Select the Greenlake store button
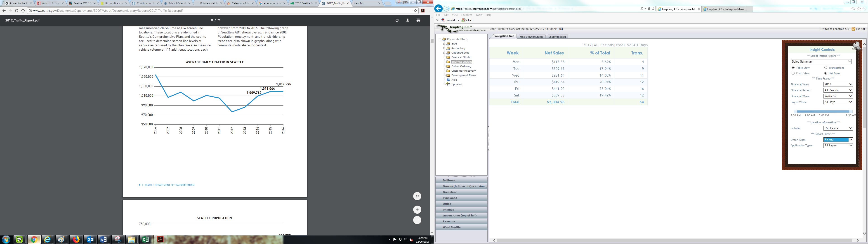 (461, 192)
